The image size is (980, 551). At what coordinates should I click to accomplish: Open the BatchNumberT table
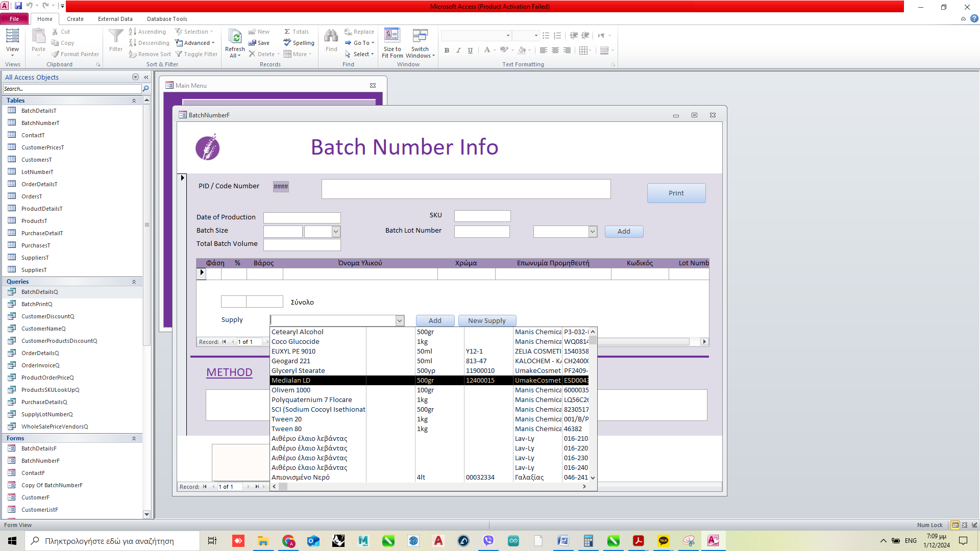pos(40,123)
